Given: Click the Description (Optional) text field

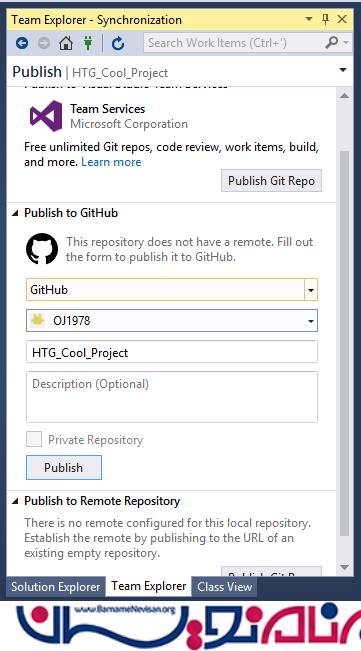Looking at the screenshot, I should pyautogui.click(x=172, y=397).
